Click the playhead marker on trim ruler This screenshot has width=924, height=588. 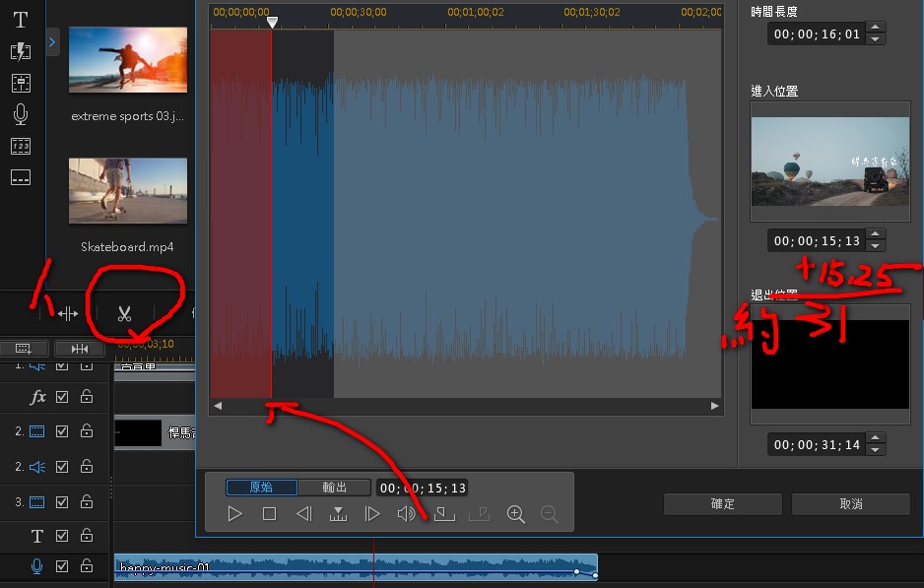(272, 23)
